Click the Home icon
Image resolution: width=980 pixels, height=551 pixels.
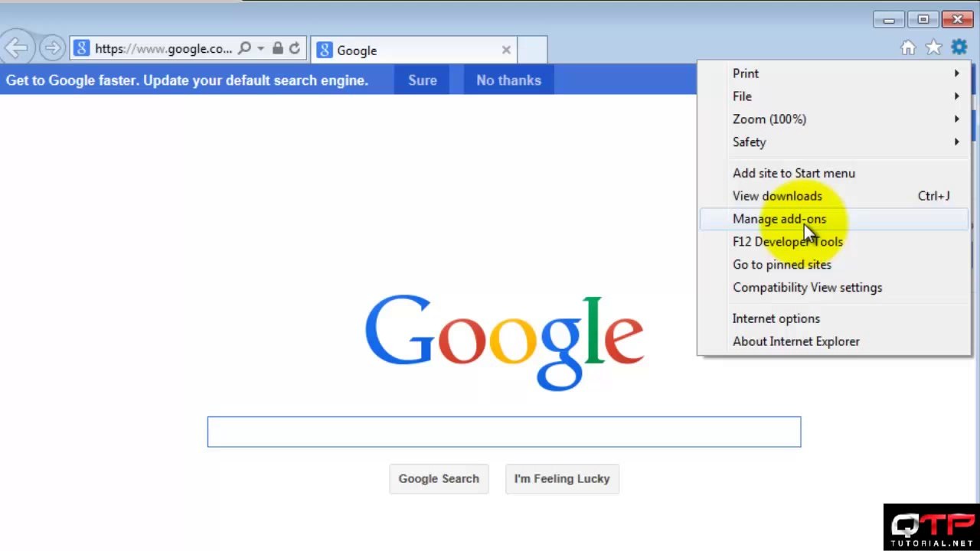[908, 48]
